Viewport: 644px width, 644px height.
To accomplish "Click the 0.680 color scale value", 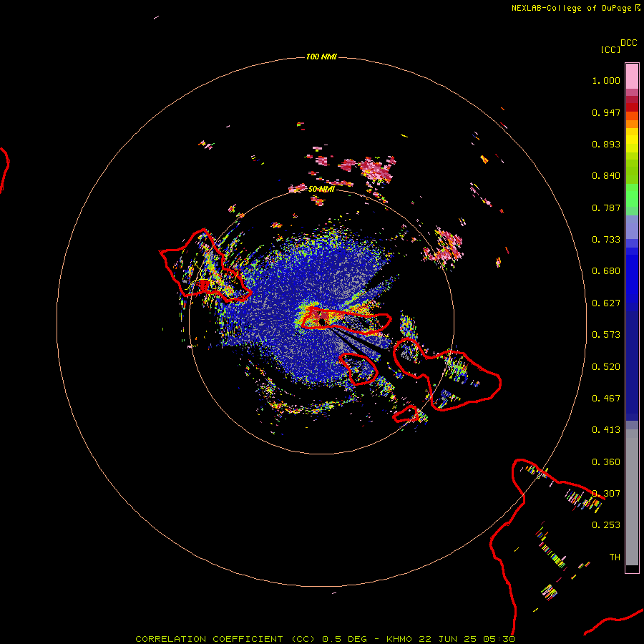I will click(x=606, y=271).
